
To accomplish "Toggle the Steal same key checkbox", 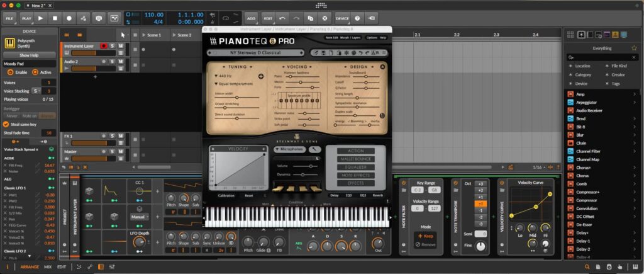I will [x=6, y=124].
